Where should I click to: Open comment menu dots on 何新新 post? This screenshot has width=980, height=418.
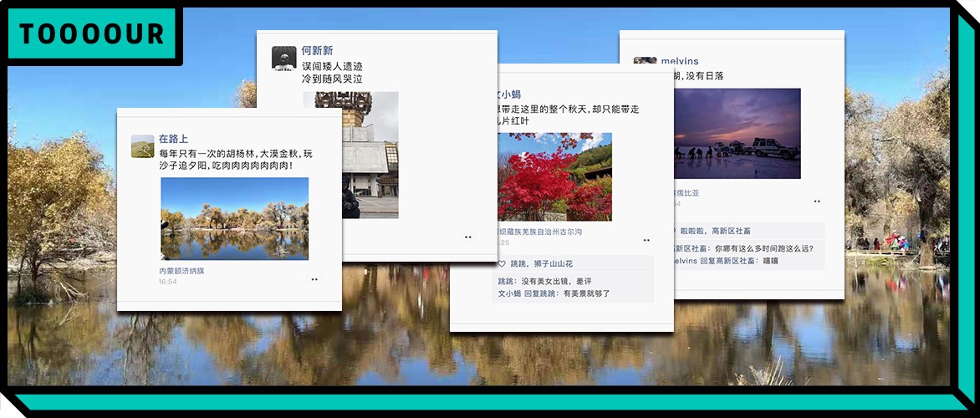[468, 237]
